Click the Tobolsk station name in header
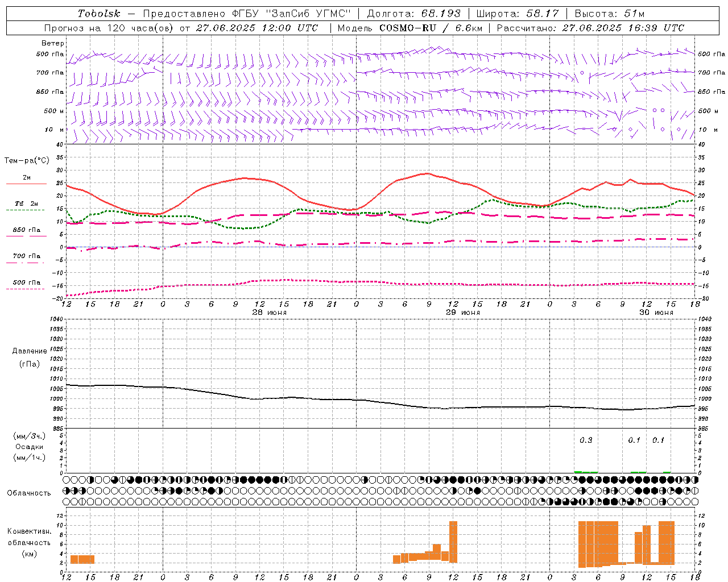 point(99,14)
